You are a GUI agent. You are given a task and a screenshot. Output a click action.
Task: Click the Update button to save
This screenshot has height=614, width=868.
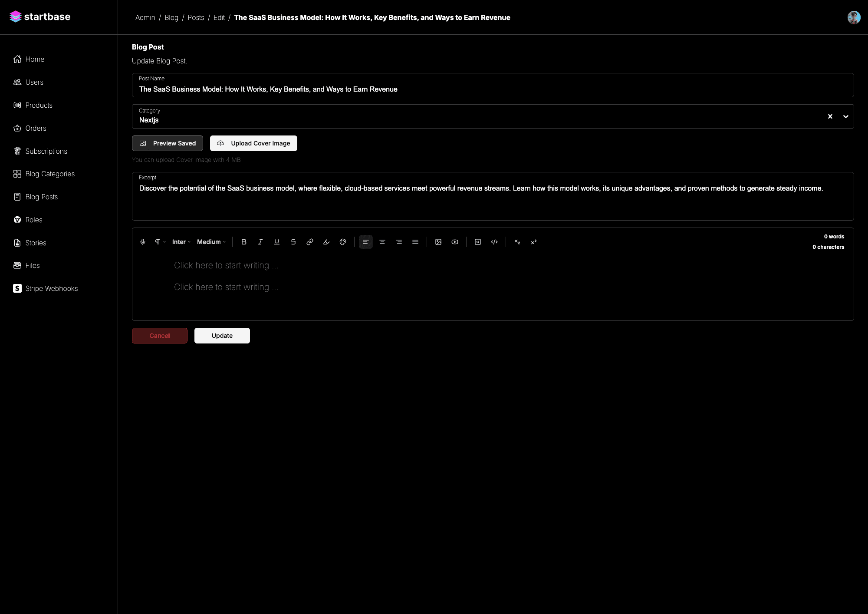222,336
